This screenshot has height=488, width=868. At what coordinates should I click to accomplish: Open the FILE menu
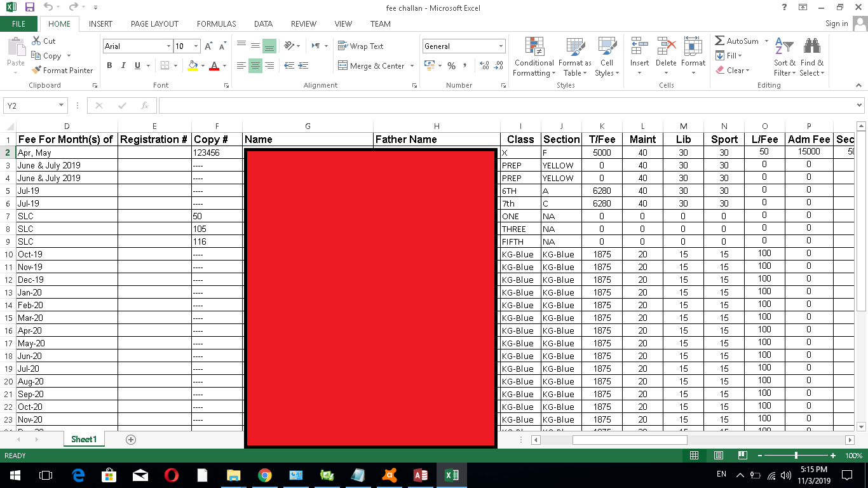(x=18, y=23)
